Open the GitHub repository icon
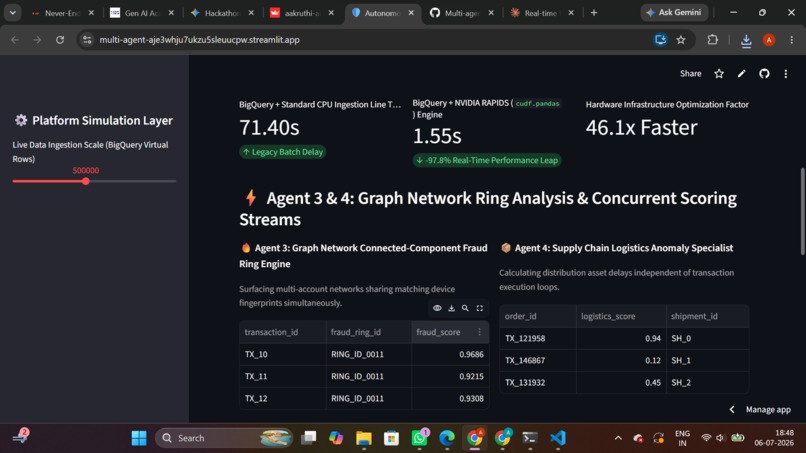This screenshot has width=806, height=453. (x=764, y=74)
